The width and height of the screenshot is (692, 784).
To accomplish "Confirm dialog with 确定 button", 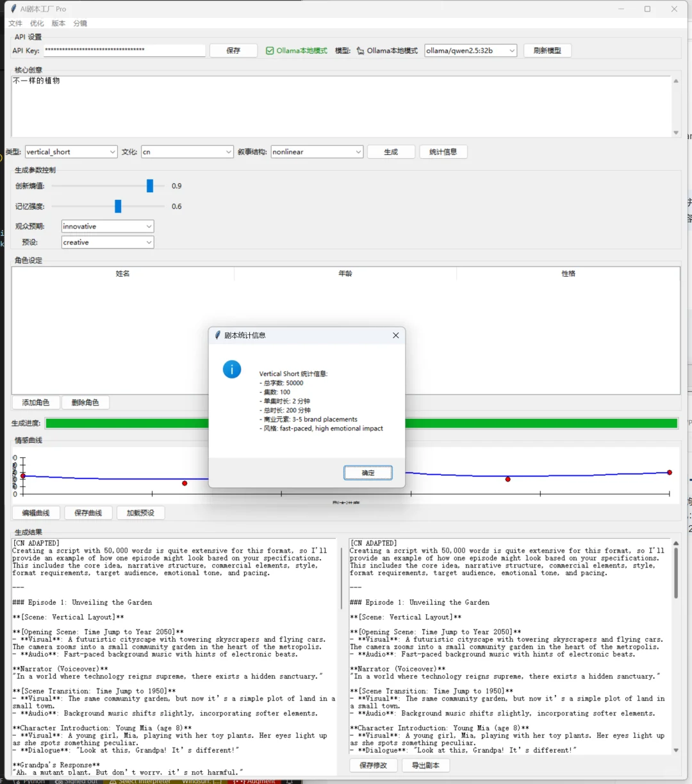I will pyautogui.click(x=368, y=473).
